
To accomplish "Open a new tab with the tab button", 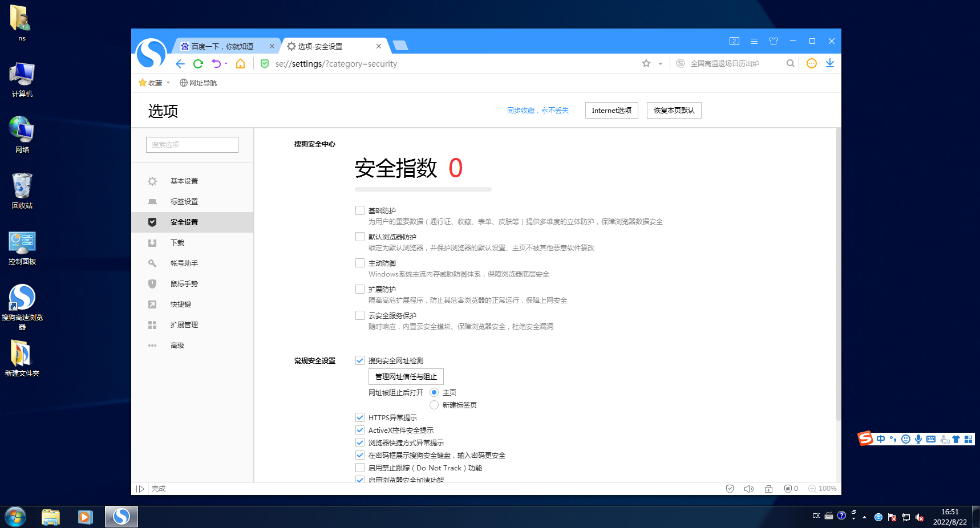I will pos(400,46).
